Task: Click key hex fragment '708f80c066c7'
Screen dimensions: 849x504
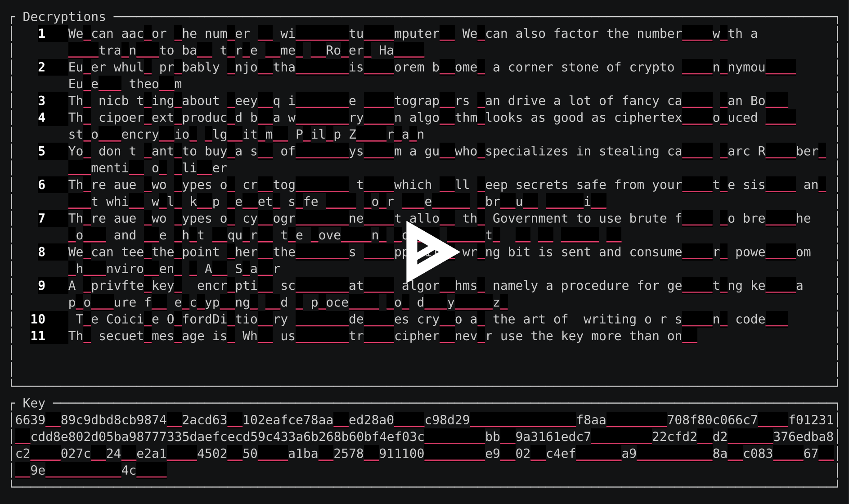Action: [713, 420]
